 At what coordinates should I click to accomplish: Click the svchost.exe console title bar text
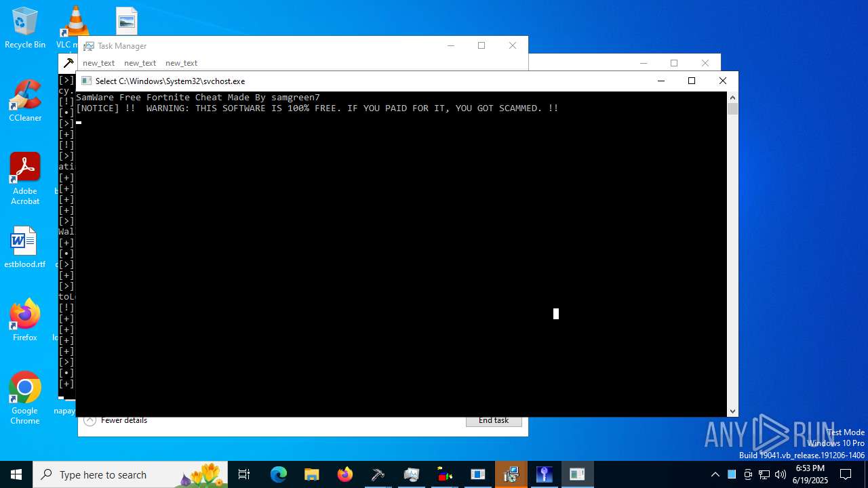point(170,81)
